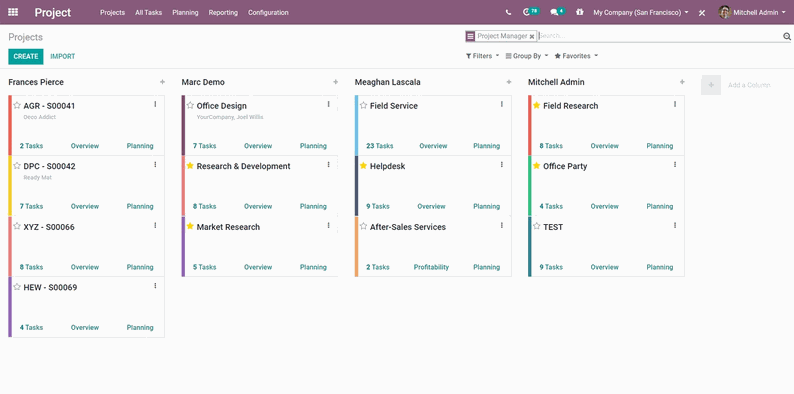Open kebab menu of TEST card
Viewport: 794px width, 394px height.
[675, 225]
